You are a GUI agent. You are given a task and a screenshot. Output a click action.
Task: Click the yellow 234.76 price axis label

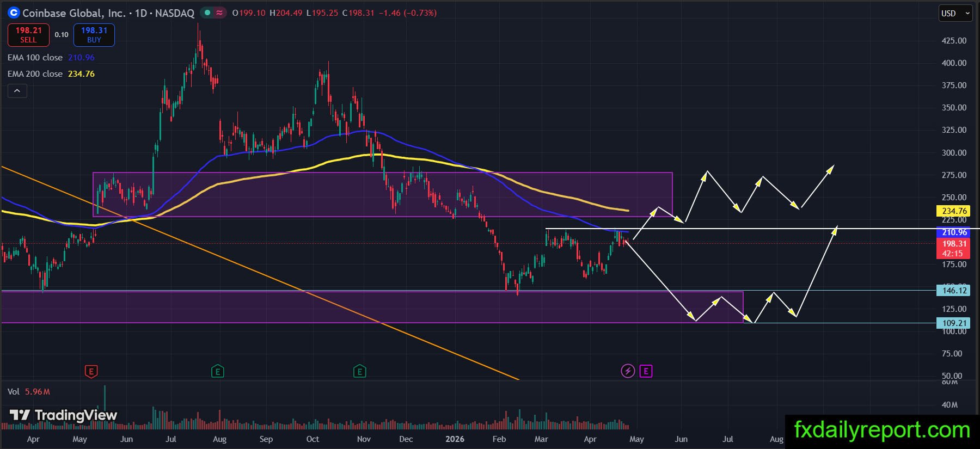tap(954, 211)
